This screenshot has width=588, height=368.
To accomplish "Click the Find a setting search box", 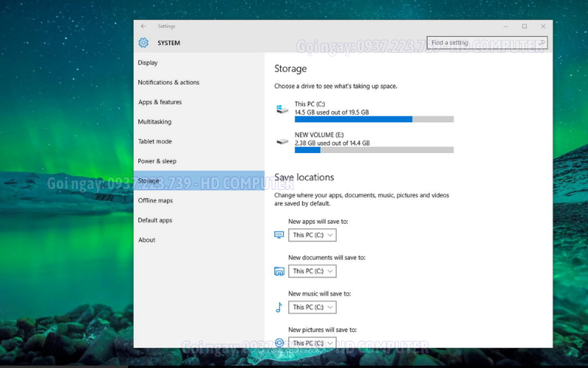I will [481, 43].
